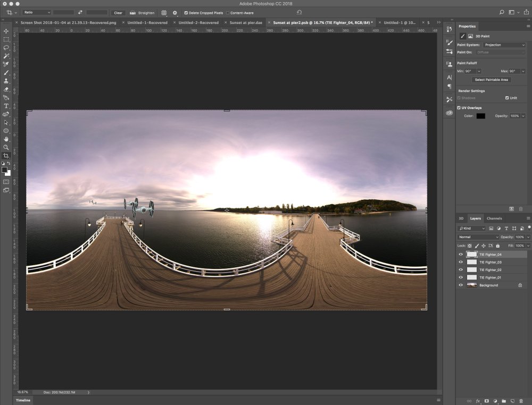Open the Character panel icon

(x=449, y=77)
